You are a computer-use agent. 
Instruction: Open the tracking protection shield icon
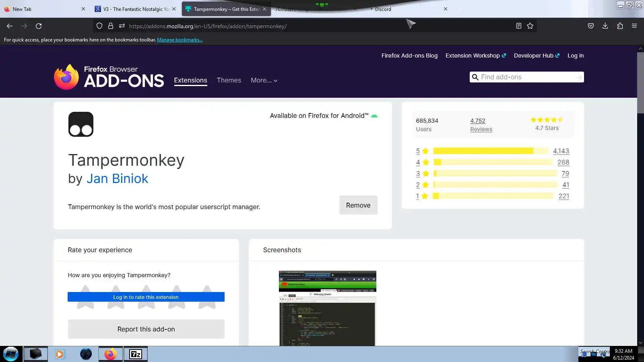tap(99, 26)
